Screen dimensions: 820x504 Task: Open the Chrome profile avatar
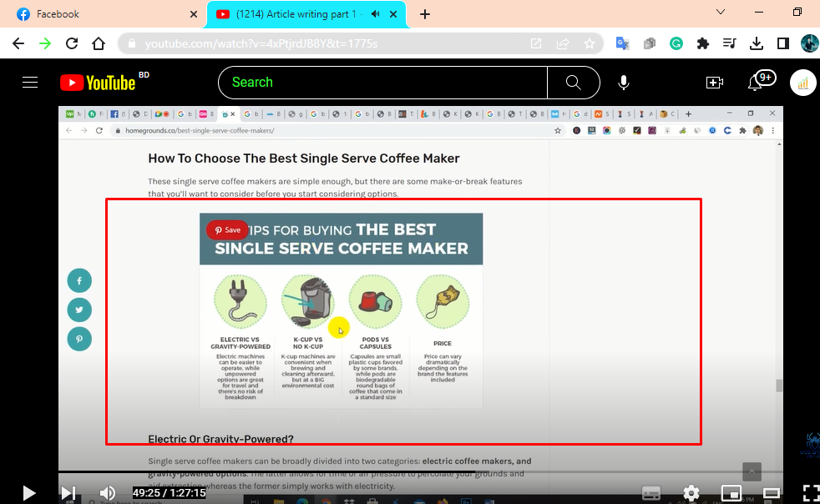coord(810,43)
